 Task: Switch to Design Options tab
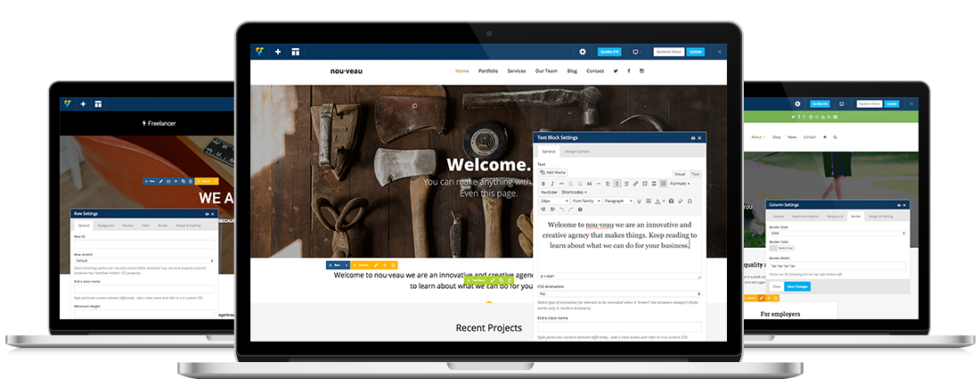click(x=579, y=152)
